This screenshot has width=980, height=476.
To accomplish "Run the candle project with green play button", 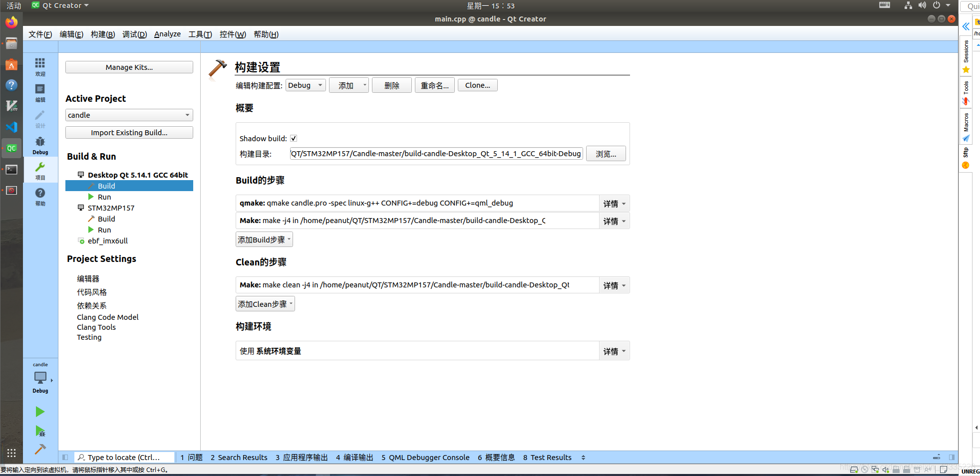I will 40,411.
